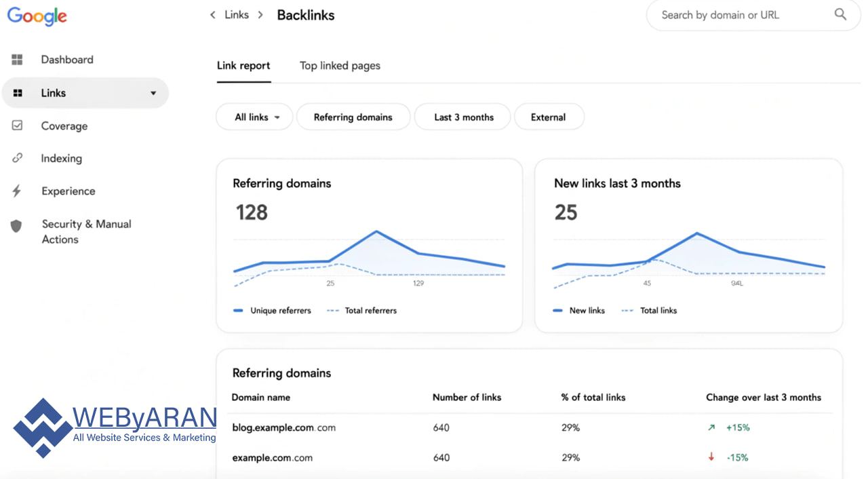Select the Experience lightning bolt icon

coord(17,191)
